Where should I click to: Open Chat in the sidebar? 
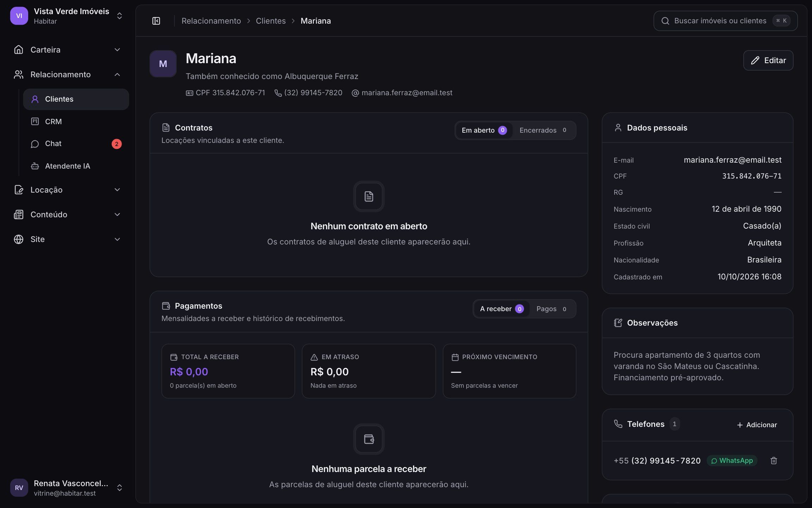(x=76, y=144)
